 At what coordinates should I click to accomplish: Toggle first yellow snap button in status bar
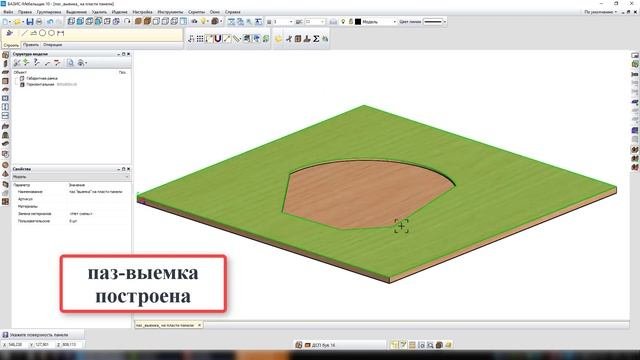[x=394, y=345]
